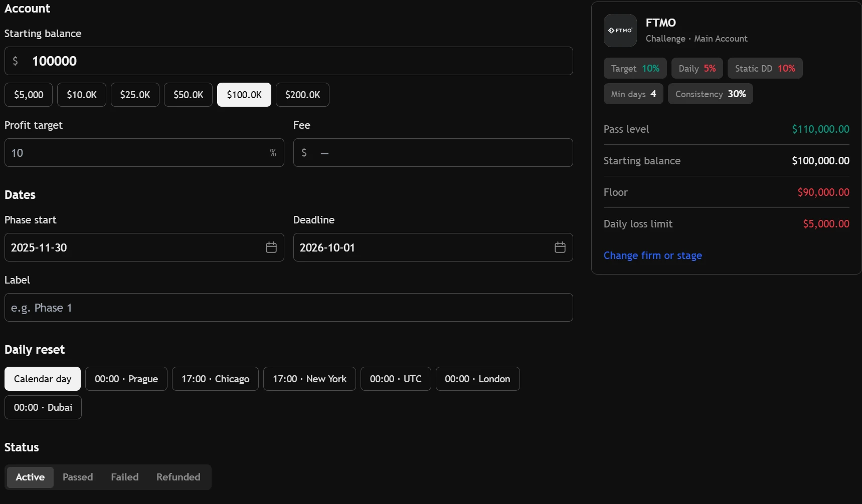
Task: Click the Static DD 10% chip
Action: point(765,69)
